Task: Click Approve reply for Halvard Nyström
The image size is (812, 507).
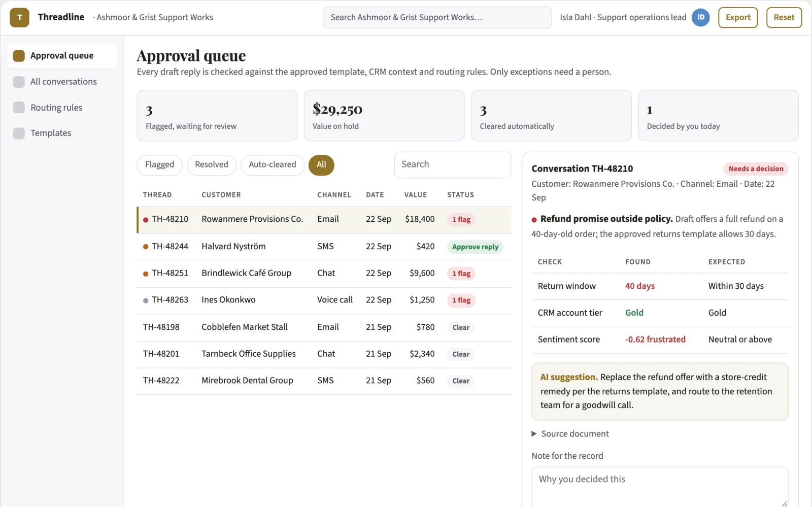Action: (x=475, y=247)
